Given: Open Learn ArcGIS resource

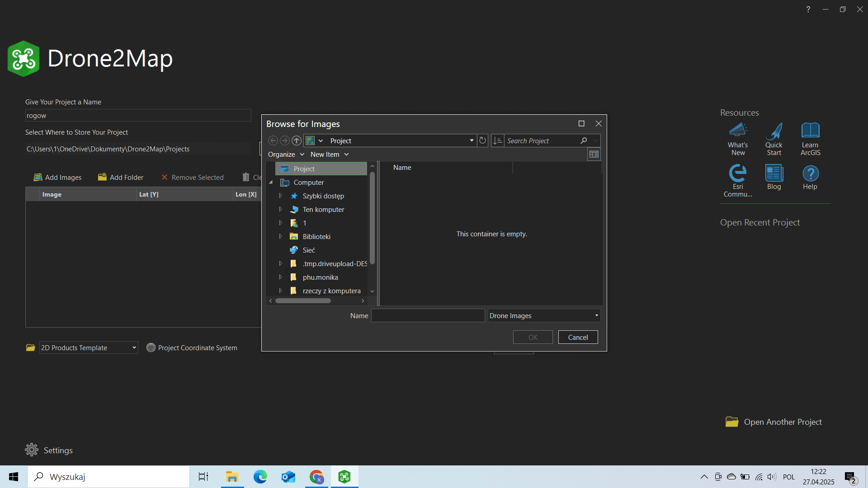Looking at the screenshot, I should 810,139.
